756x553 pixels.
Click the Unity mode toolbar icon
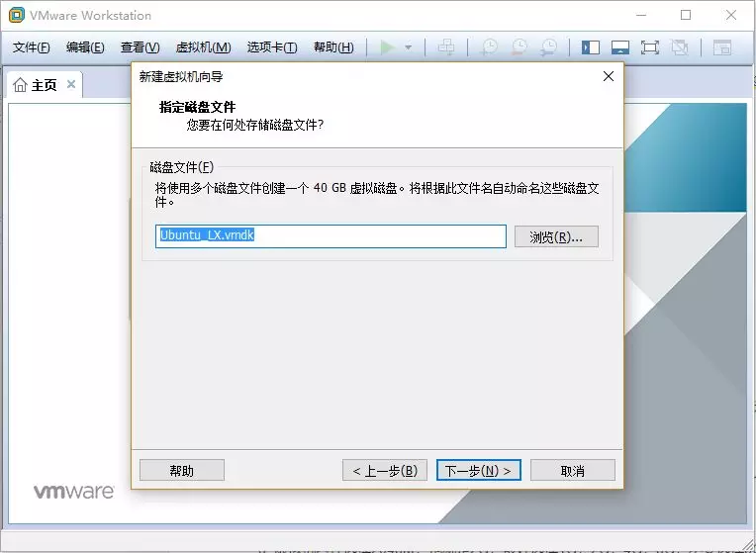[680, 47]
